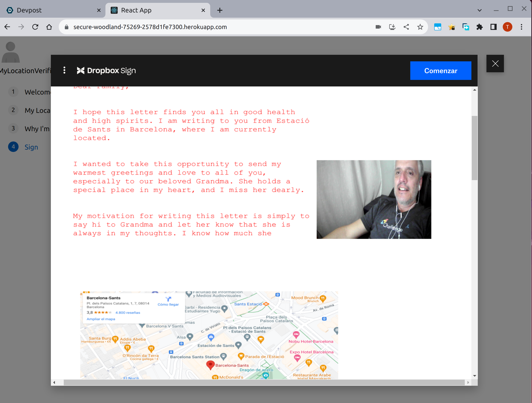Open the Dropbox Sign three-dot menu
The image size is (532, 403).
point(64,70)
